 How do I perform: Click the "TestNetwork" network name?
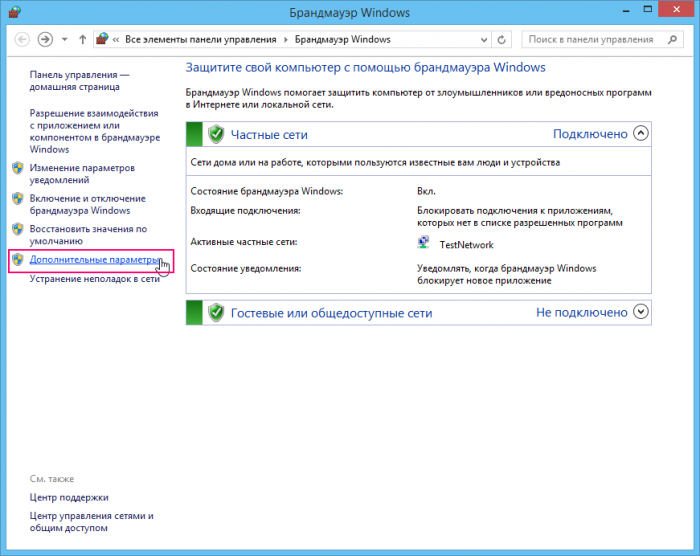pos(467,245)
